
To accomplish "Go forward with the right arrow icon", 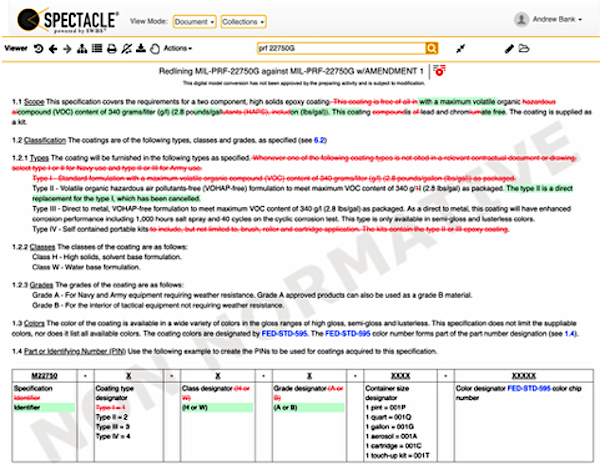I will [x=67, y=49].
